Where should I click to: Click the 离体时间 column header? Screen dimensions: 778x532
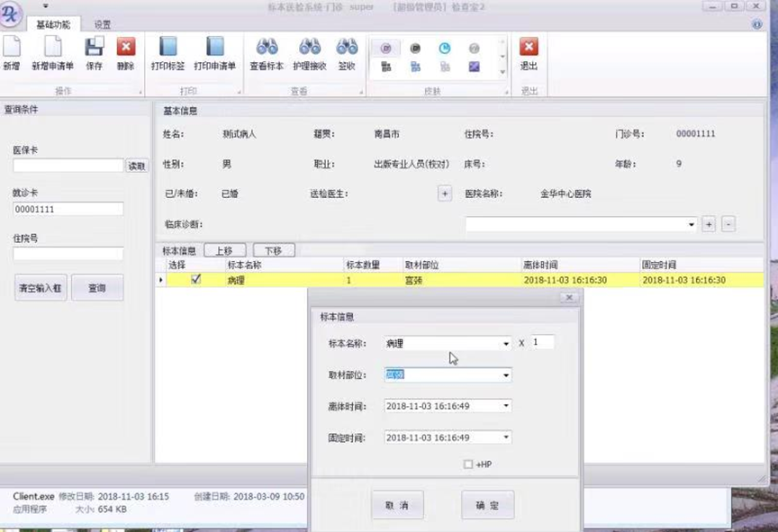[580, 265]
